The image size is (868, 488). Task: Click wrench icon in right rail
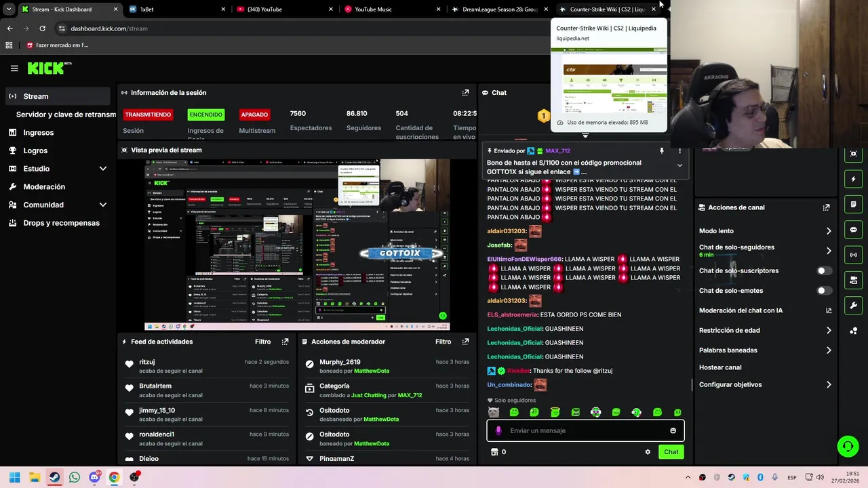(x=853, y=305)
